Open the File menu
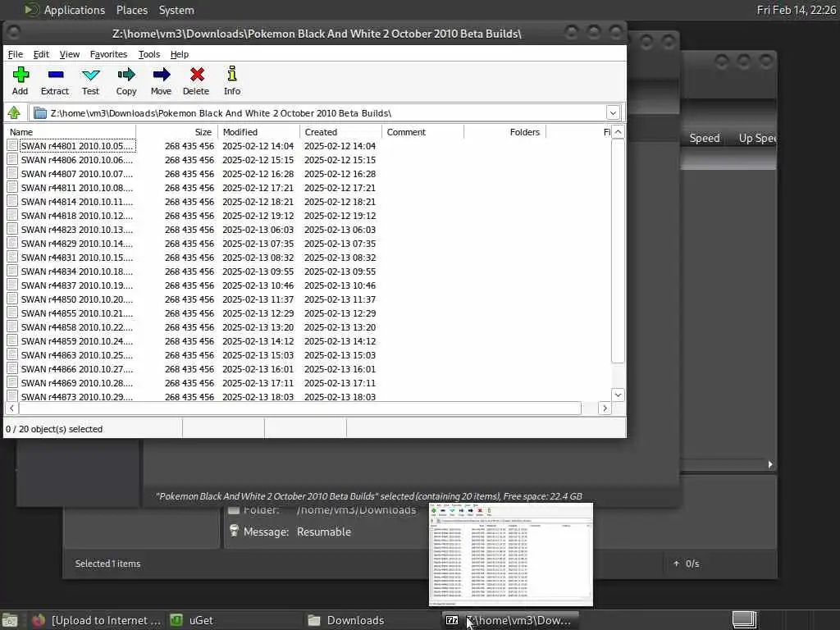Viewport: 840px width, 630px height. pyautogui.click(x=15, y=54)
